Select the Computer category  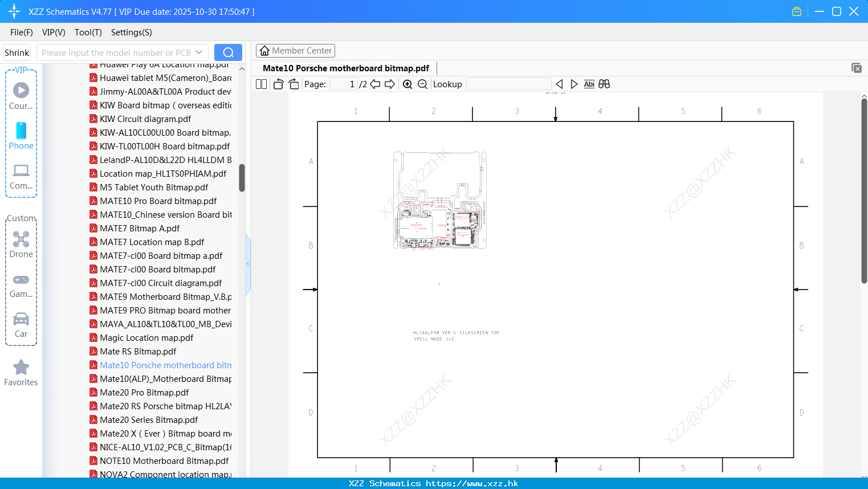21,176
